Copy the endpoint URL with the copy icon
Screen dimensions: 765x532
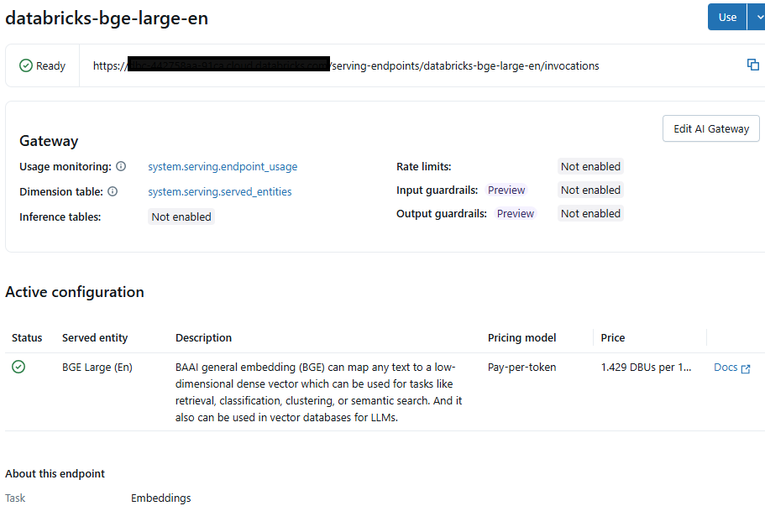(752, 65)
